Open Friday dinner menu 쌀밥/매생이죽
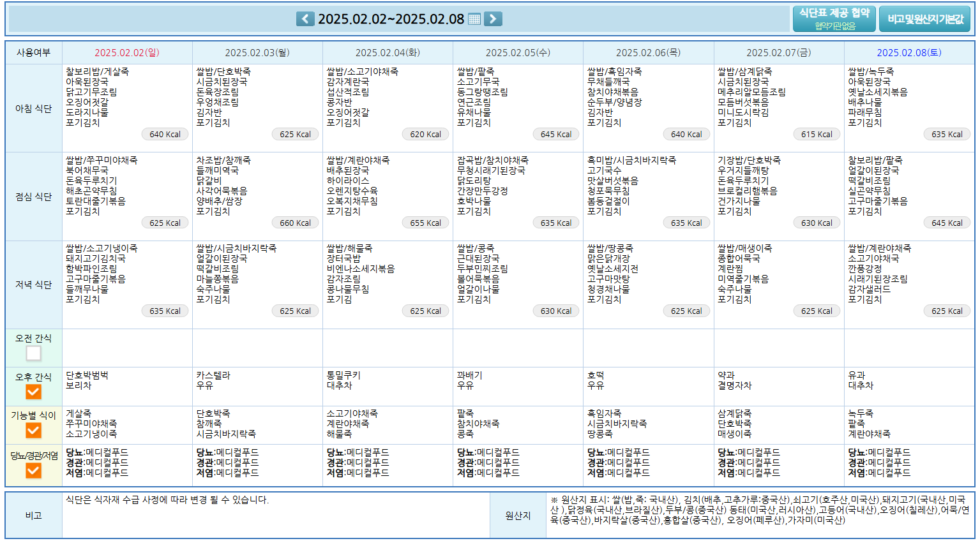 (744, 248)
